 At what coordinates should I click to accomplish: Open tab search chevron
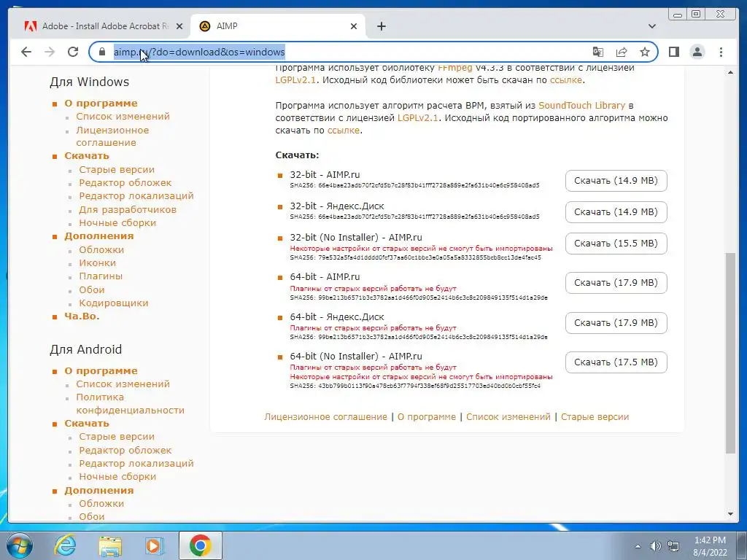651,26
